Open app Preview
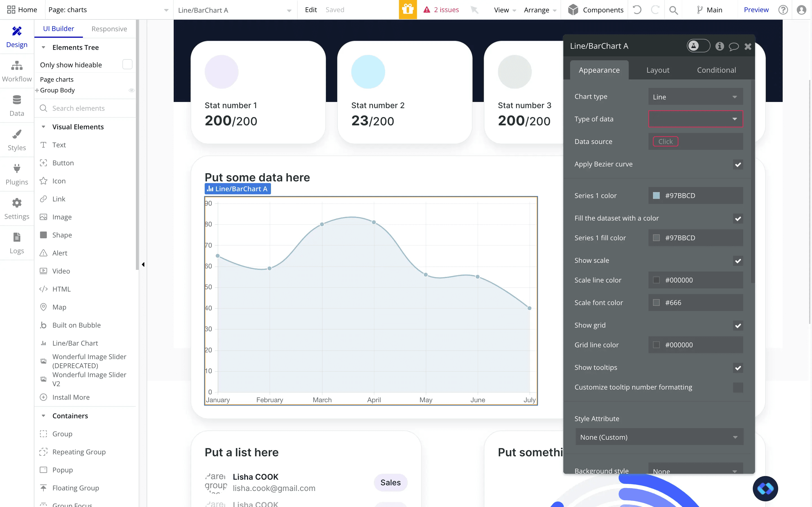 coord(756,10)
